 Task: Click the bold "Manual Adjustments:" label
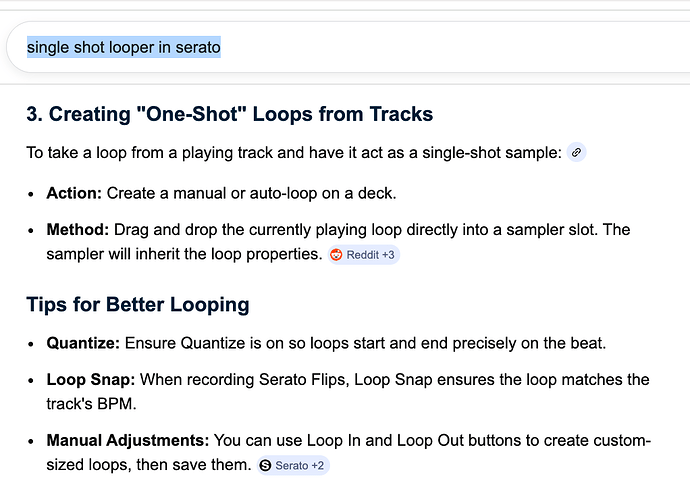coord(124,440)
